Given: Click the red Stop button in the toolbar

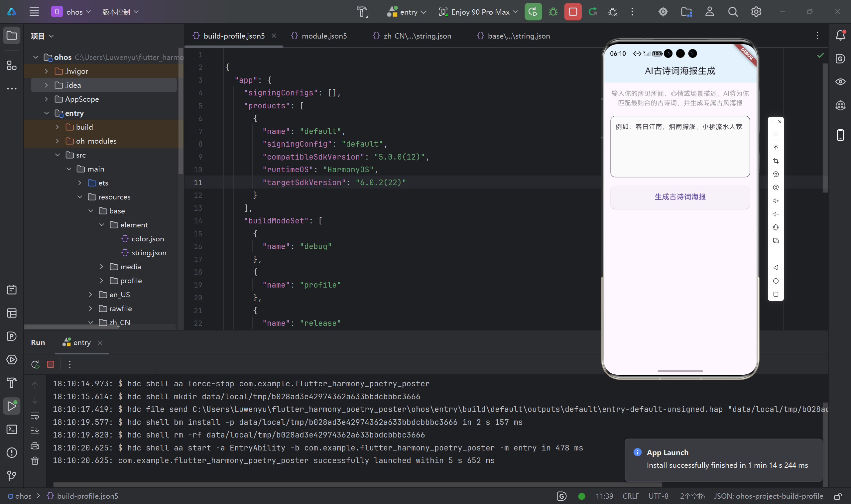Looking at the screenshot, I should coord(572,12).
